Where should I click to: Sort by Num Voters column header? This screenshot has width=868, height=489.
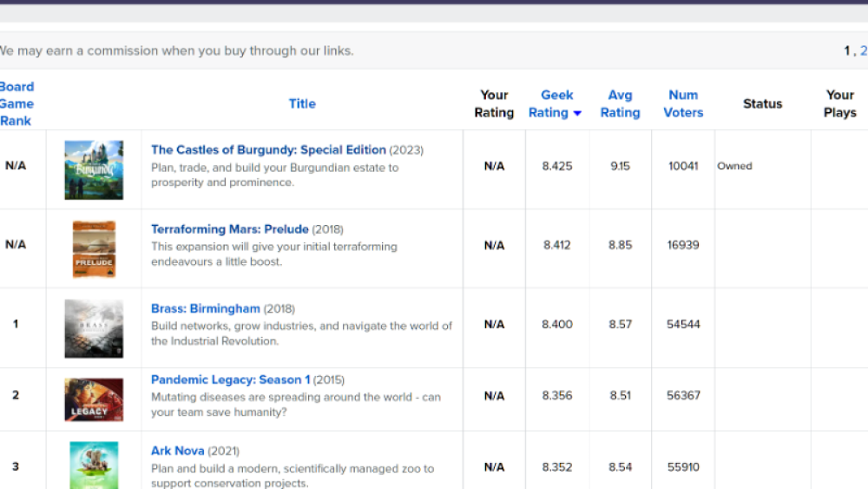(x=683, y=103)
